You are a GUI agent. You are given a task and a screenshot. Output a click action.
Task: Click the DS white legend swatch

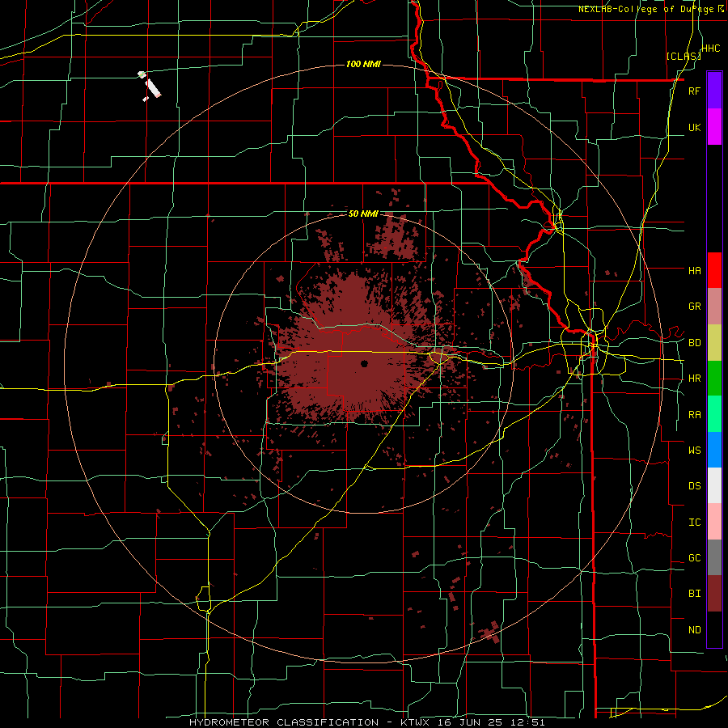(x=714, y=485)
